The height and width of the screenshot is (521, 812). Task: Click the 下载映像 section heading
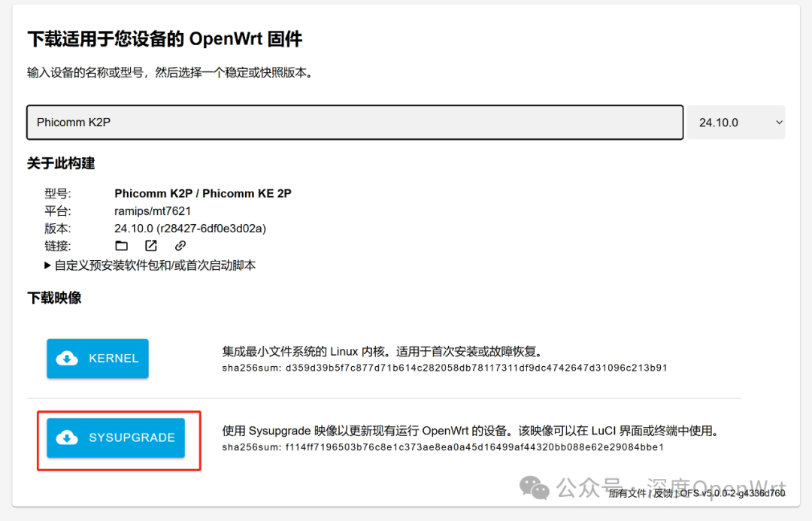click(54, 298)
